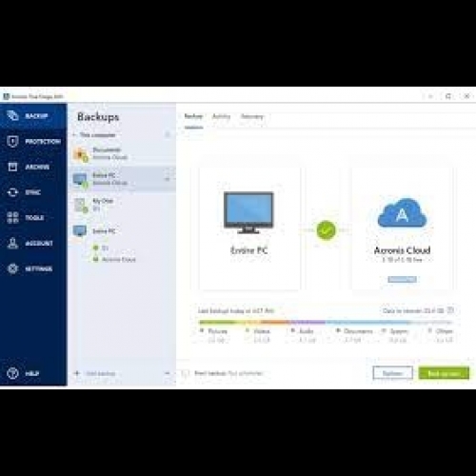
Task: Open the Settings gear in sidebar
Action: pos(12,268)
